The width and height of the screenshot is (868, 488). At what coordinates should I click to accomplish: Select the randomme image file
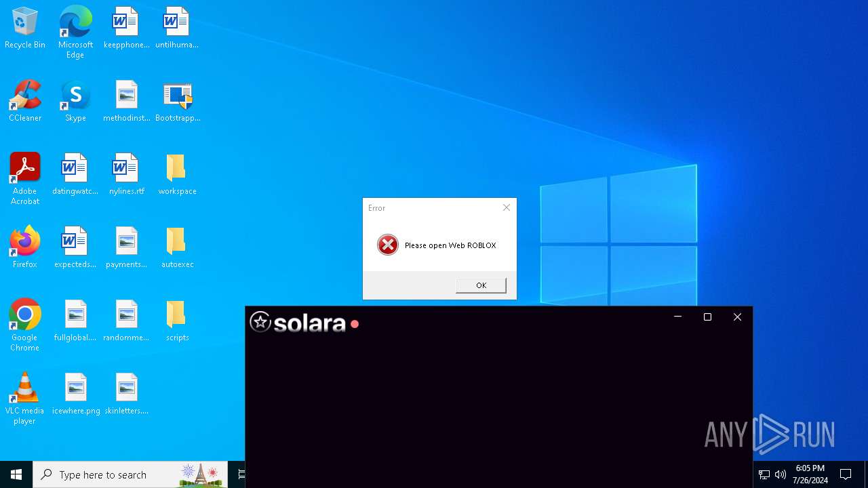click(126, 321)
